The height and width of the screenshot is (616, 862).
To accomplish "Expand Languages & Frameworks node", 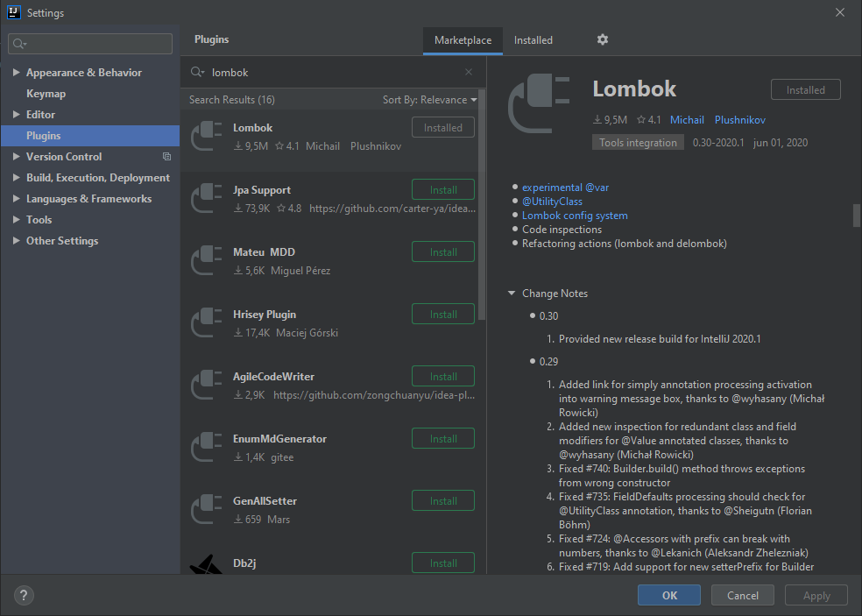I will (16, 199).
